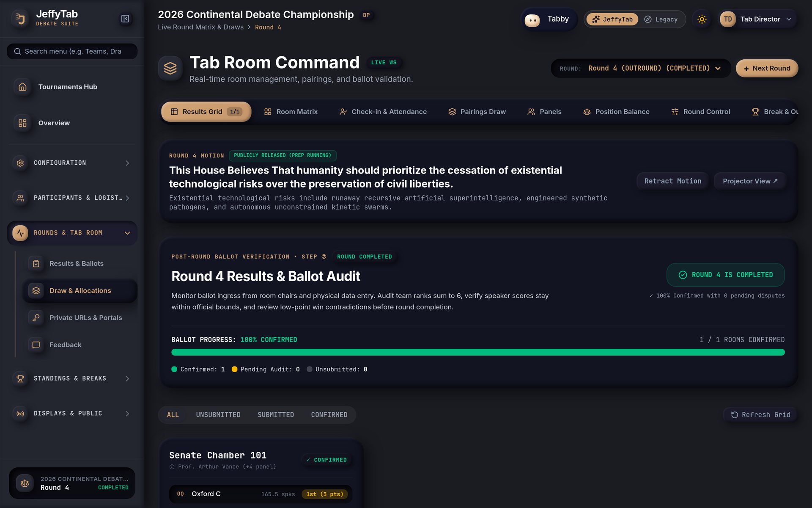This screenshot has width=812, height=508.
Task: Click the Next Round button
Action: click(x=767, y=68)
